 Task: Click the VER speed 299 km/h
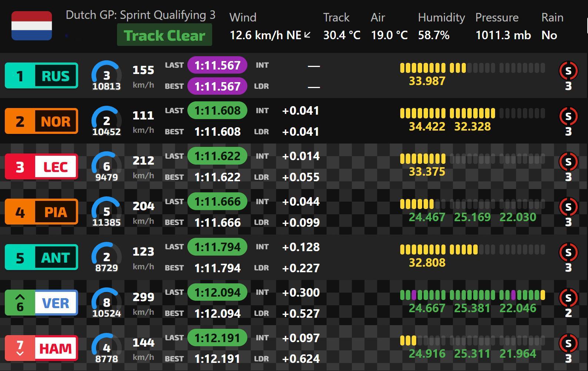tap(143, 303)
